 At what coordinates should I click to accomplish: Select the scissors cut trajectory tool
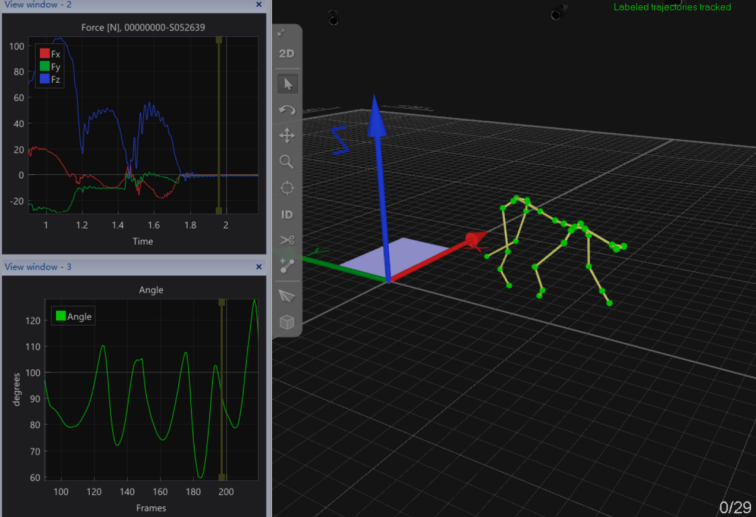[287, 240]
